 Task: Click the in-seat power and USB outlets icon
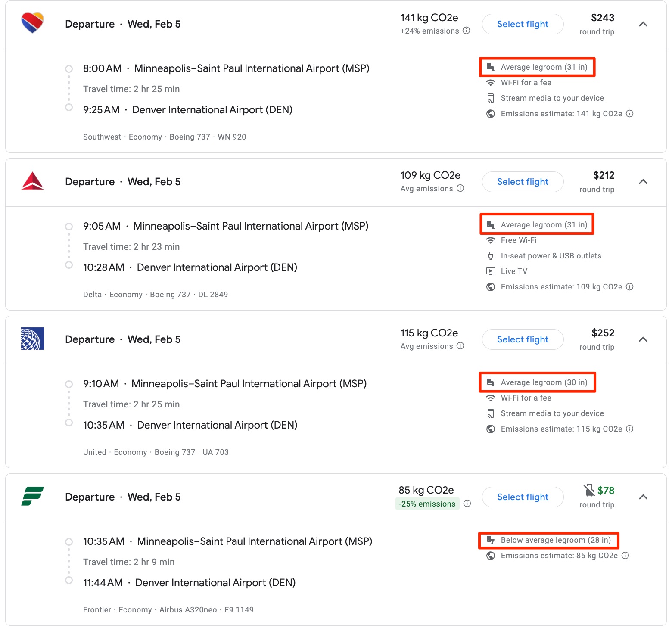[x=491, y=255]
